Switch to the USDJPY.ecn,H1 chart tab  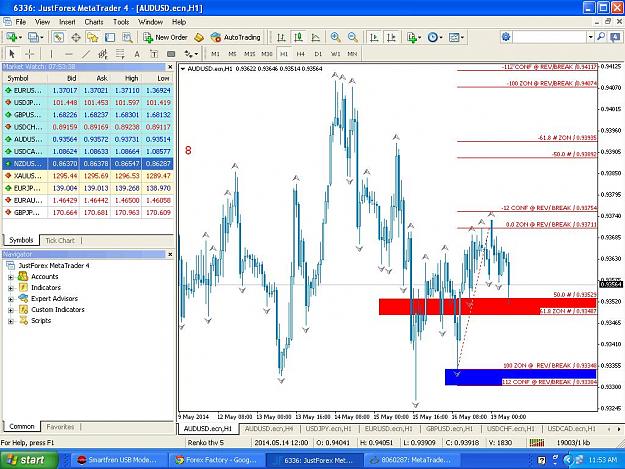328,429
